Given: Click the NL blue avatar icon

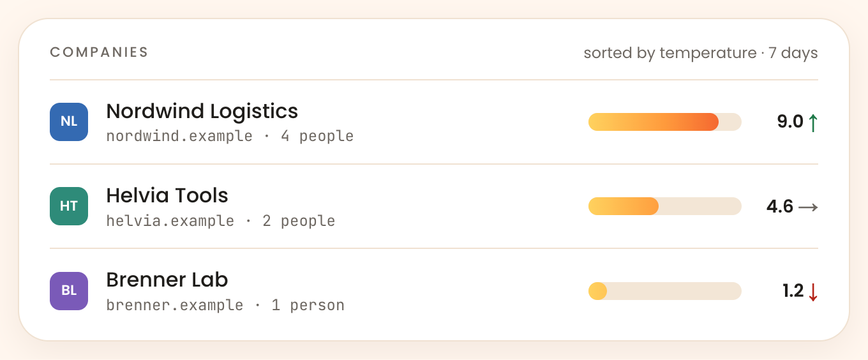Looking at the screenshot, I should (x=69, y=122).
